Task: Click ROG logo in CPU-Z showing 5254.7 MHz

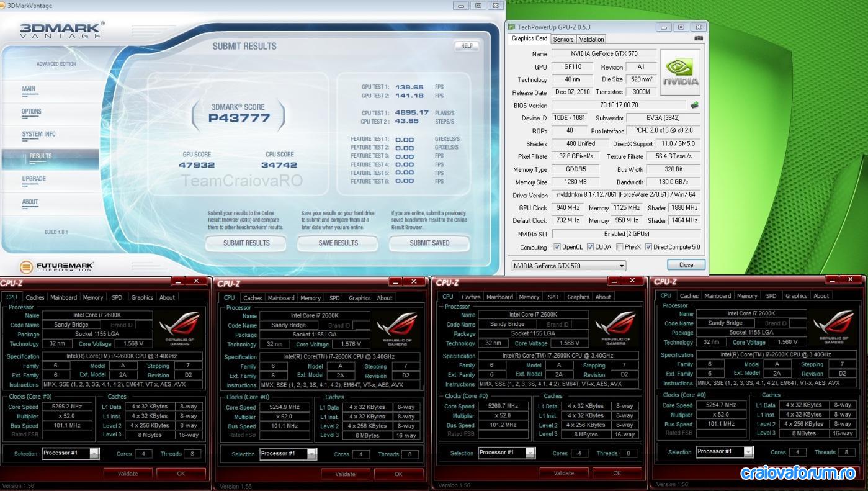Action: [x=834, y=326]
